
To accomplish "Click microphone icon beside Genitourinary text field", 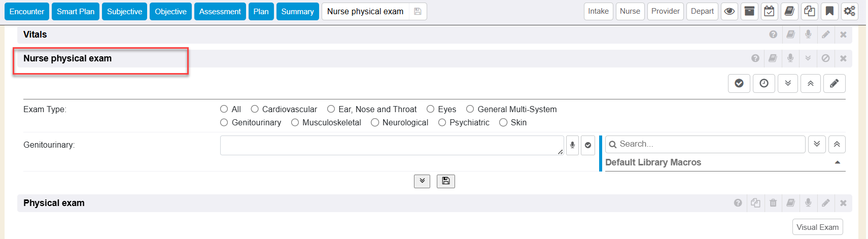I will point(572,145).
